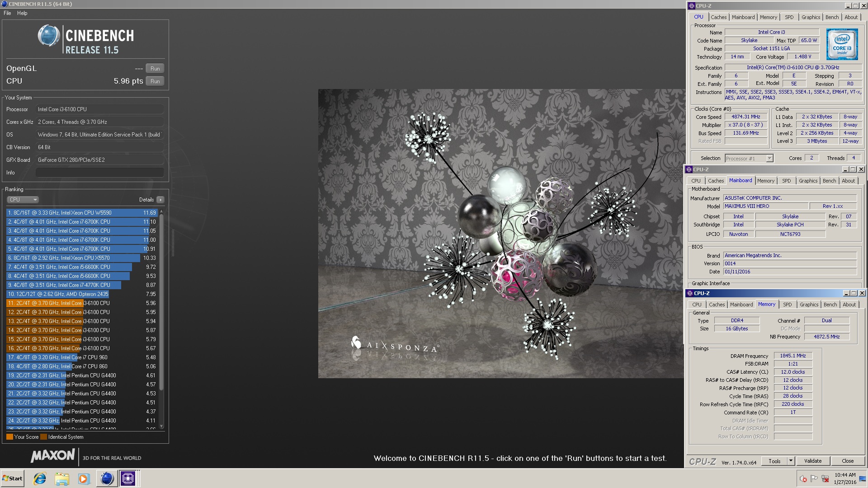This screenshot has height=488, width=868.
Task: Open the ranking CPU dropdown
Action: pos(23,200)
